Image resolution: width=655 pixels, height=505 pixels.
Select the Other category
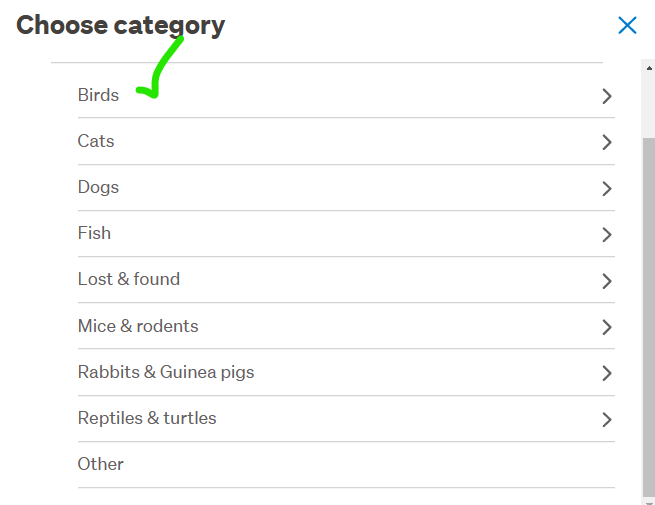101,464
